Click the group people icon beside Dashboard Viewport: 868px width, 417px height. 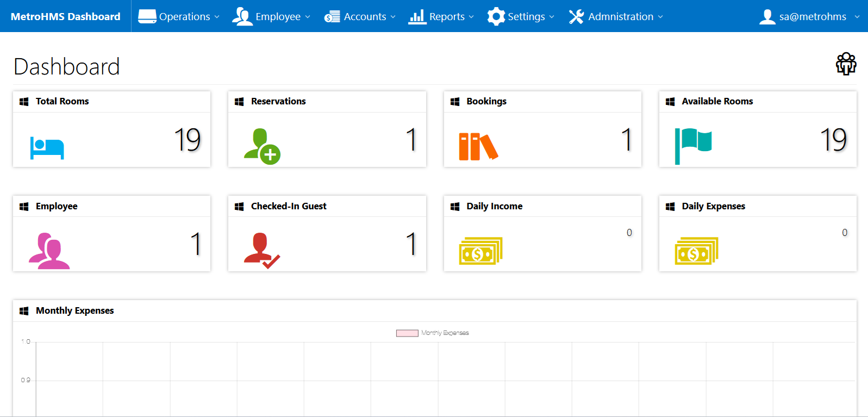[846, 64]
